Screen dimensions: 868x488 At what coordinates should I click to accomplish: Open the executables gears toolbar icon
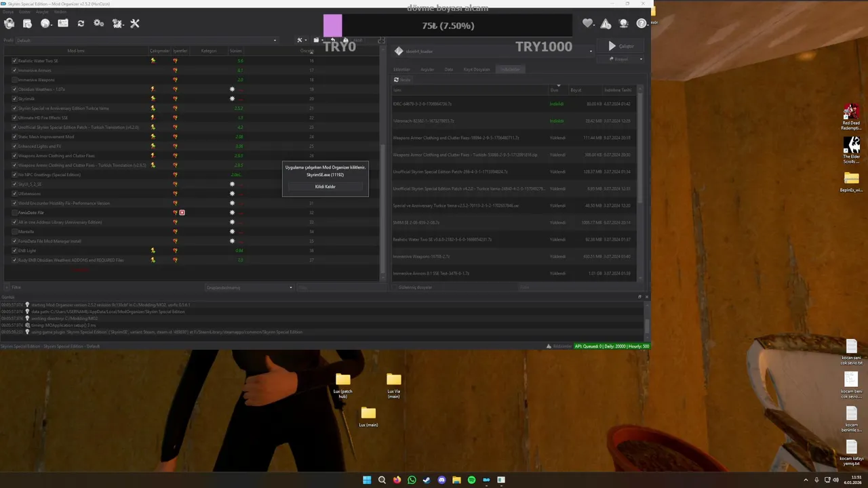(99, 24)
